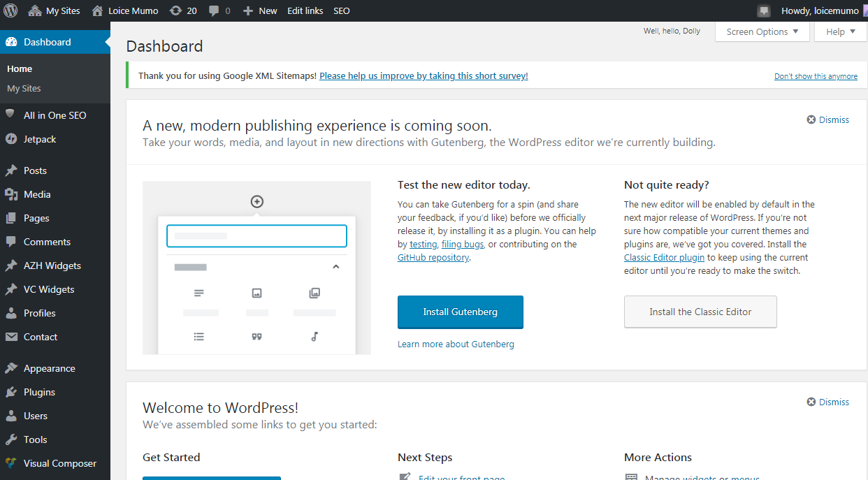
Task: Open My Sites under the Home menu
Action: [24, 88]
